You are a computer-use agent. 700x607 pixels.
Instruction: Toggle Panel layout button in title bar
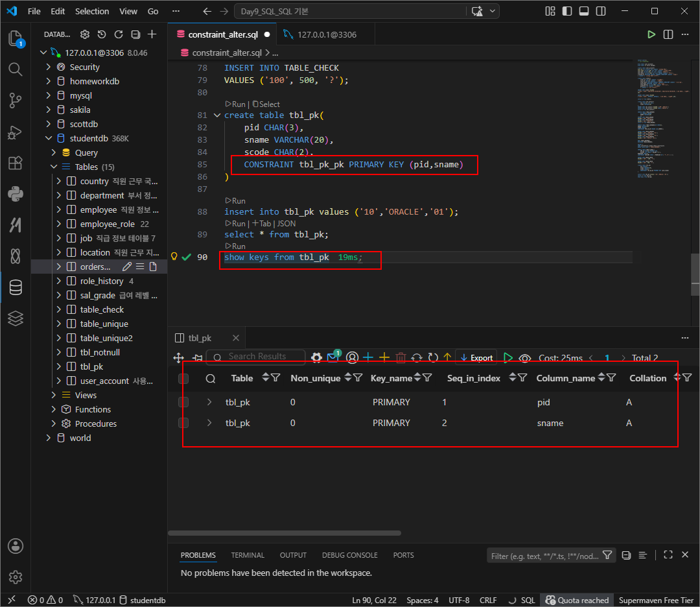point(584,11)
